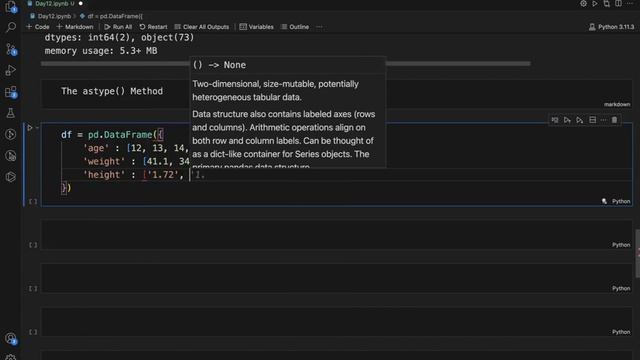Open the Accounts menu in activity bar

[11, 338]
